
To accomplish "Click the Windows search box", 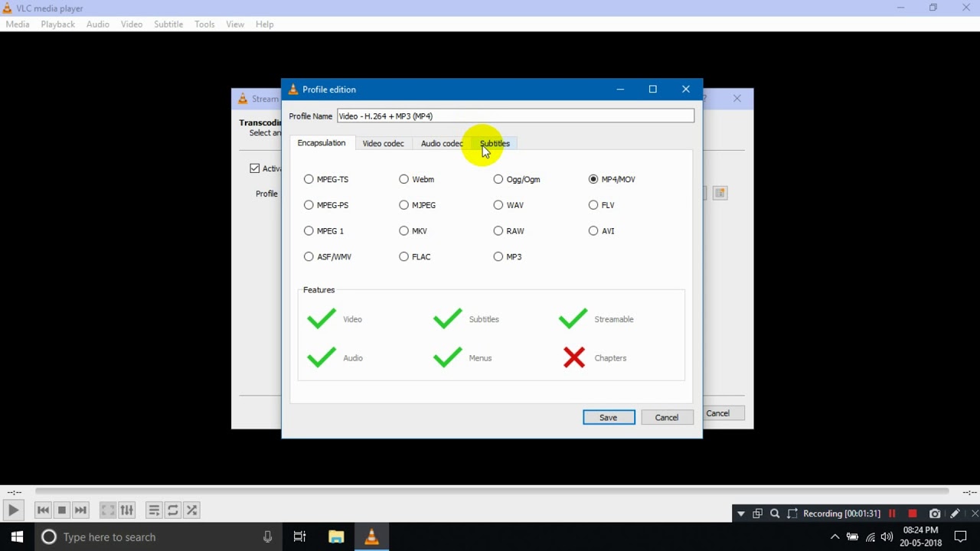I will (157, 536).
